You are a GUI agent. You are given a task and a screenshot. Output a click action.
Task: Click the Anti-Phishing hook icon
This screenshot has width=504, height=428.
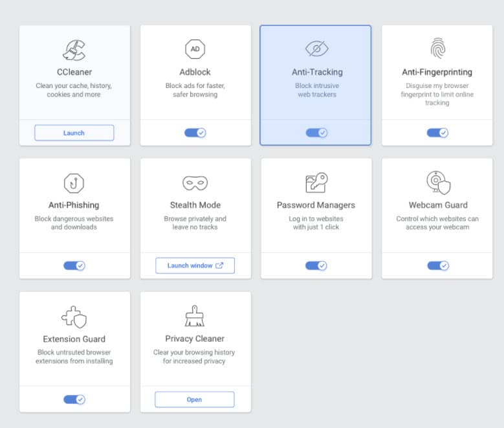pos(74,183)
